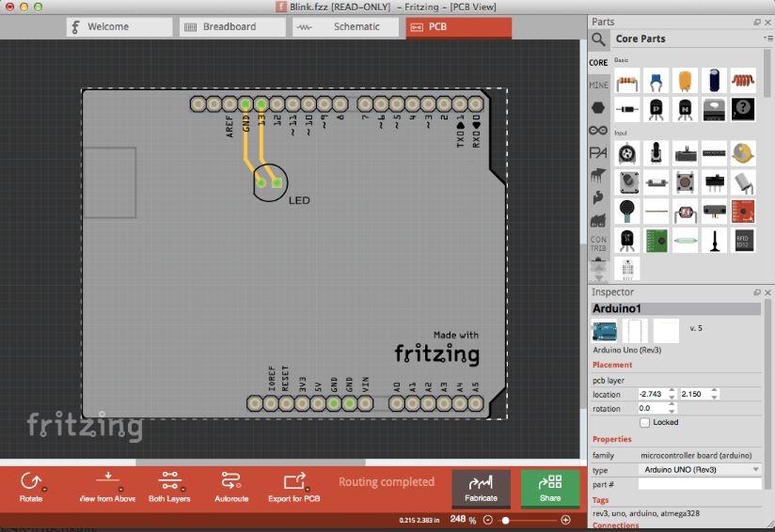Open the Arduino parts bin

pyautogui.click(x=598, y=131)
